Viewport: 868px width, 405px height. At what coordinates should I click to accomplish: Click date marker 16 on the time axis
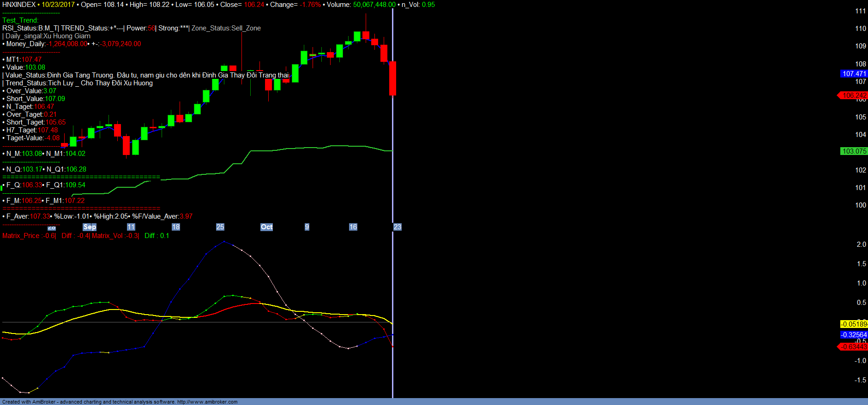(x=353, y=227)
